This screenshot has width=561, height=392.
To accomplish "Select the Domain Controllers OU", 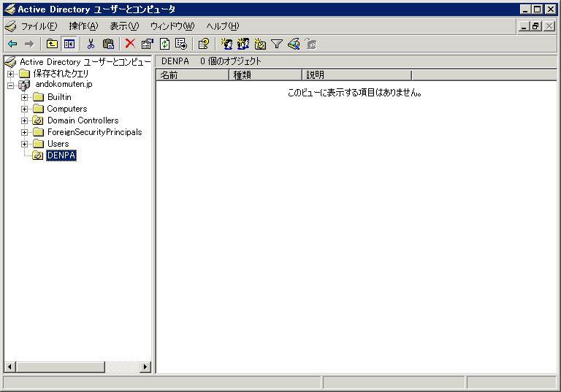I will pos(83,120).
